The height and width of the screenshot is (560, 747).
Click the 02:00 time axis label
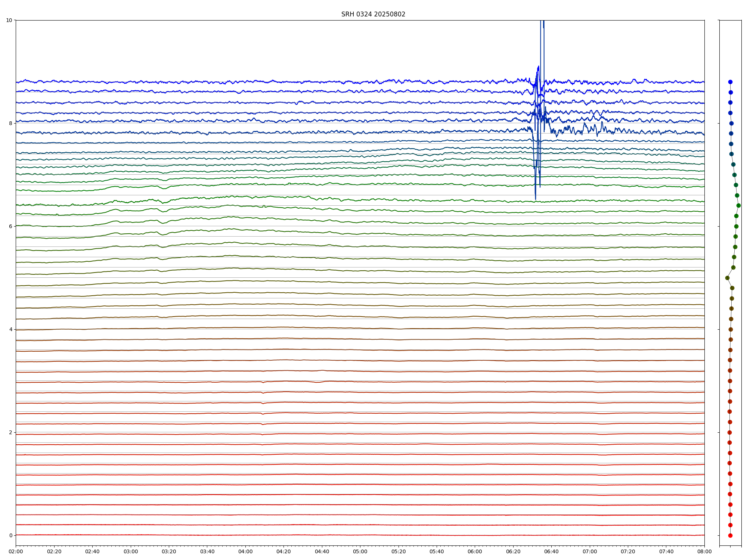point(16,551)
